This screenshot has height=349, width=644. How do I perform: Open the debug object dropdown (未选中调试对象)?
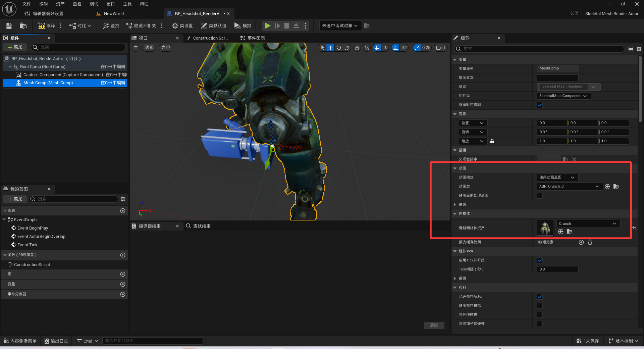click(x=340, y=26)
